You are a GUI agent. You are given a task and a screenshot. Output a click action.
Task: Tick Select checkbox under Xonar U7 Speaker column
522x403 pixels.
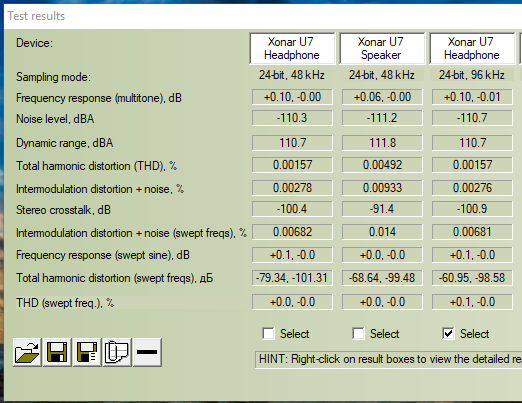359,334
